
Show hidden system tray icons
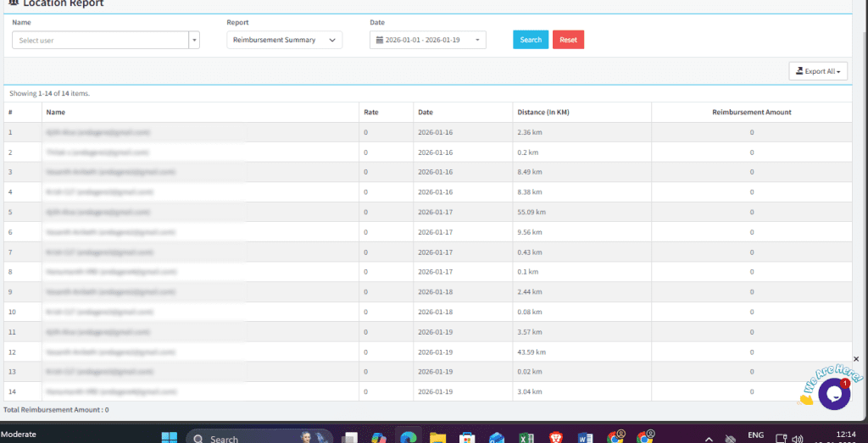click(709, 438)
